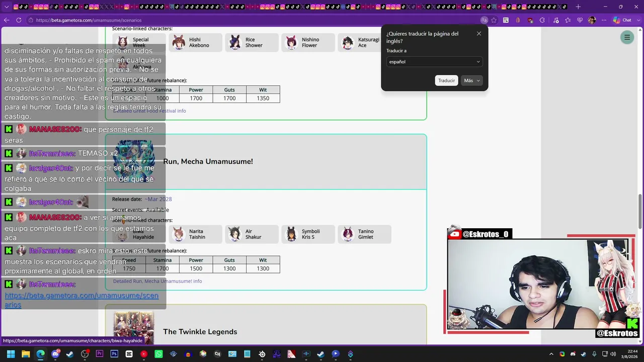Open the browser profile avatar
The width and height of the screenshot is (644, 362).
[x=592, y=20]
